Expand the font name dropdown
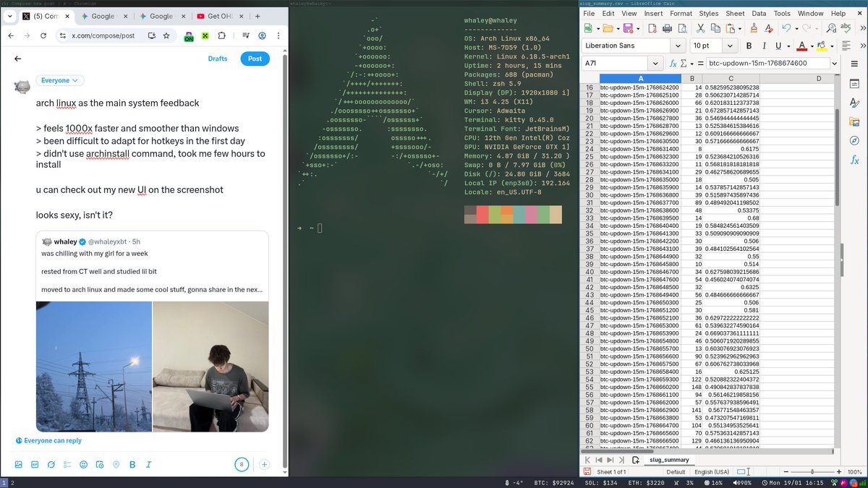The height and width of the screenshot is (488, 868). (x=678, y=46)
